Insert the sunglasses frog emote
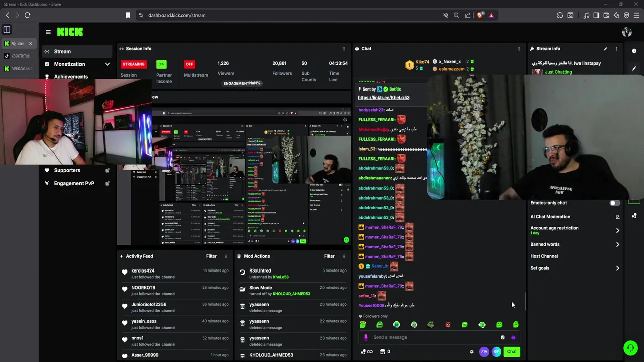 [x=431, y=325]
